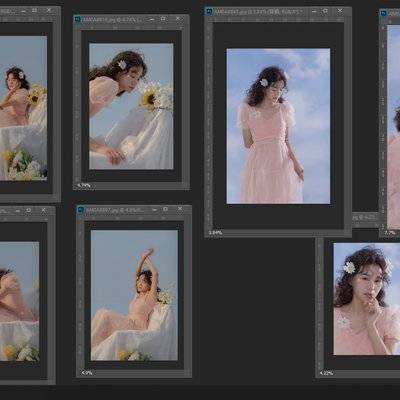Close the arms-raised photo window
400x400 pixels.
coord(180,209)
